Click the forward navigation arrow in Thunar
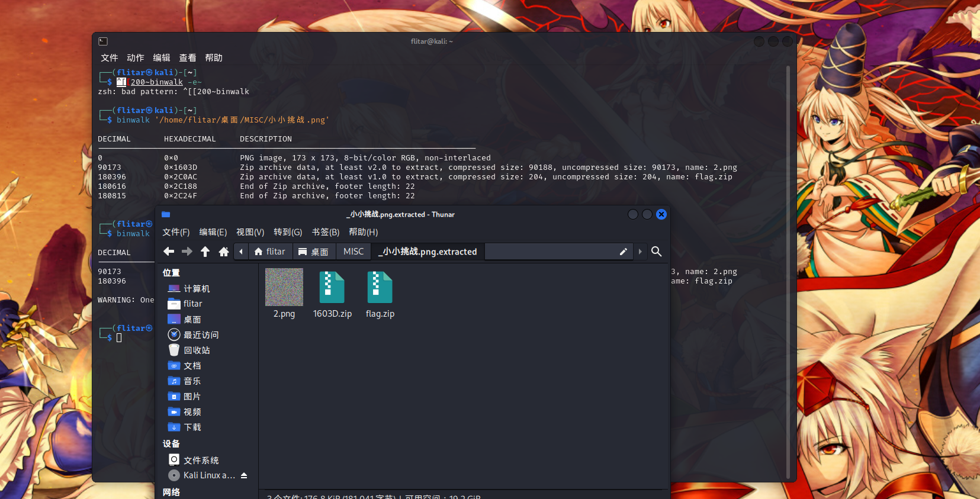Viewport: 980px width, 499px height. 187,252
